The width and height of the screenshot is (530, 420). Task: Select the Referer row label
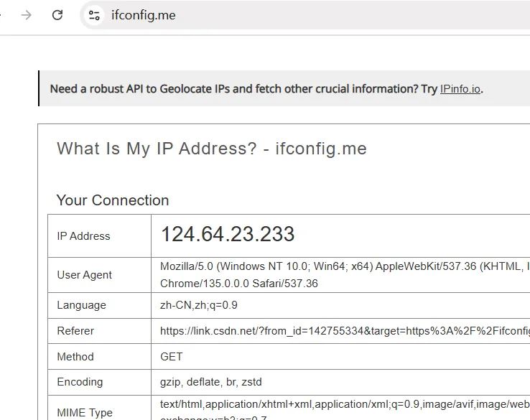pyautogui.click(x=75, y=331)
